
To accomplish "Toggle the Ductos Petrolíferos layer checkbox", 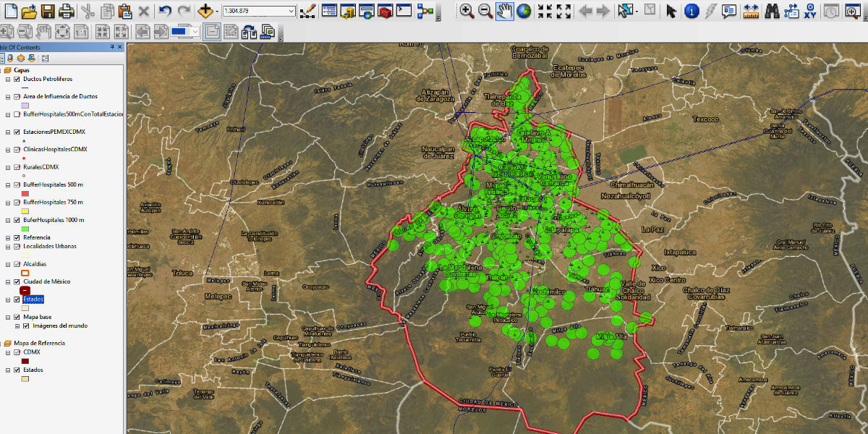I will coord(17,79).
